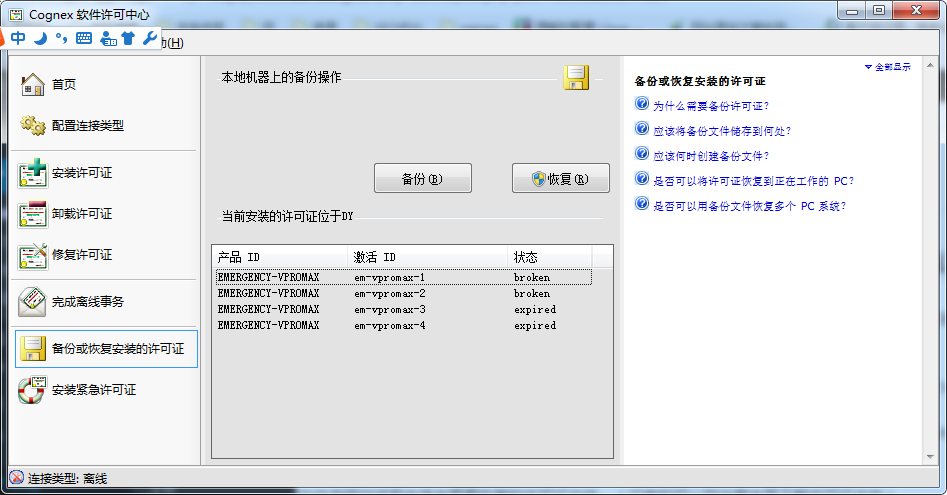
Task: Open the partially hidden (H) help menu
Action: point(173,43)
